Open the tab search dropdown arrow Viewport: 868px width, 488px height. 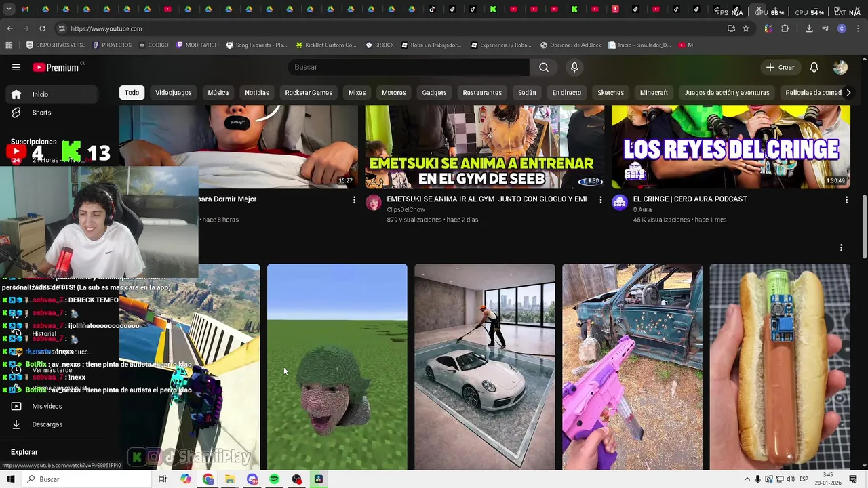[x=8, y=9]
